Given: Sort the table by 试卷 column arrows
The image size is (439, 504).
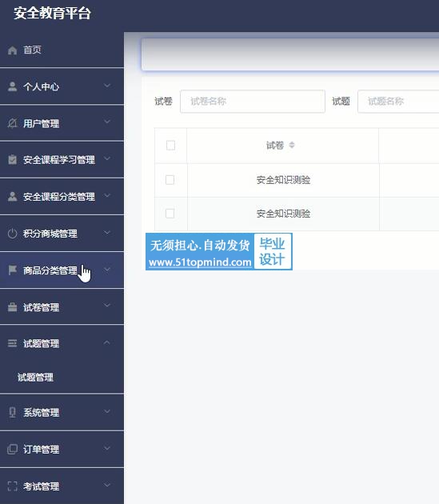Looking at the screenshot, I should [292, 145].
